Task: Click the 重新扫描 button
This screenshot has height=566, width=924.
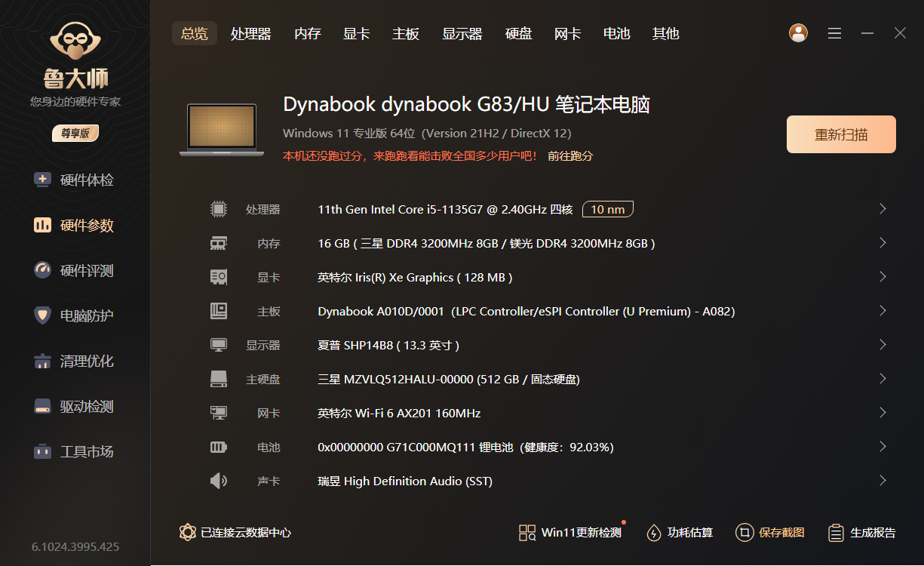Action: coord(841,134)
